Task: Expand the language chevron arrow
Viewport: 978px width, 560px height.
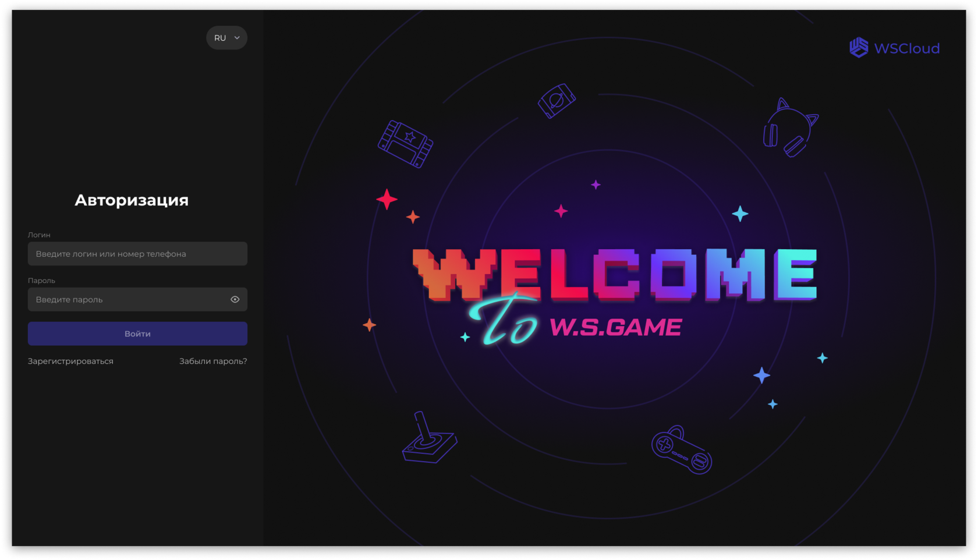Action: (x=237, y=38)
